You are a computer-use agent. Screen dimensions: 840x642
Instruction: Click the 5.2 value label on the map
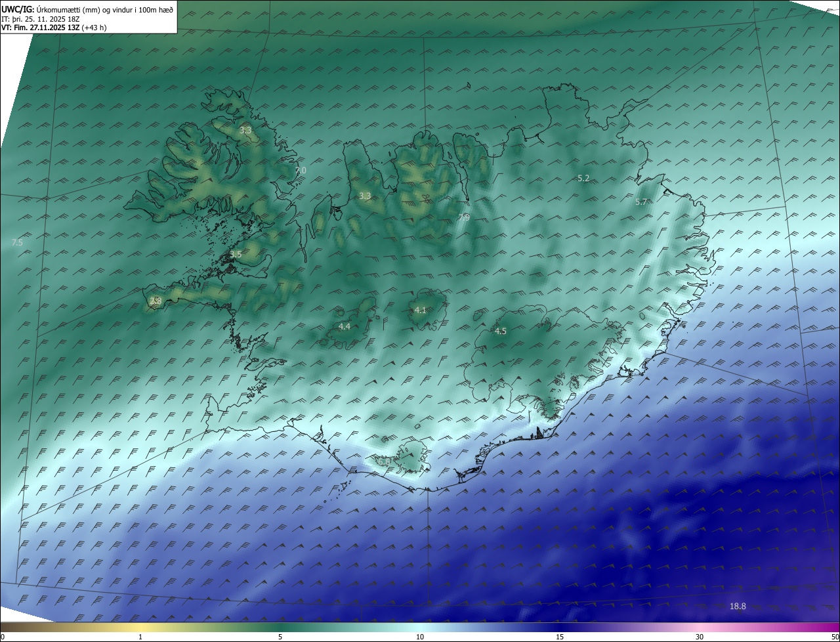(583, 178)
